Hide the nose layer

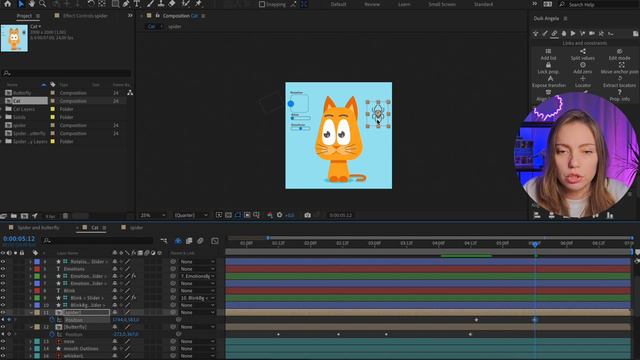click(3, 341)
